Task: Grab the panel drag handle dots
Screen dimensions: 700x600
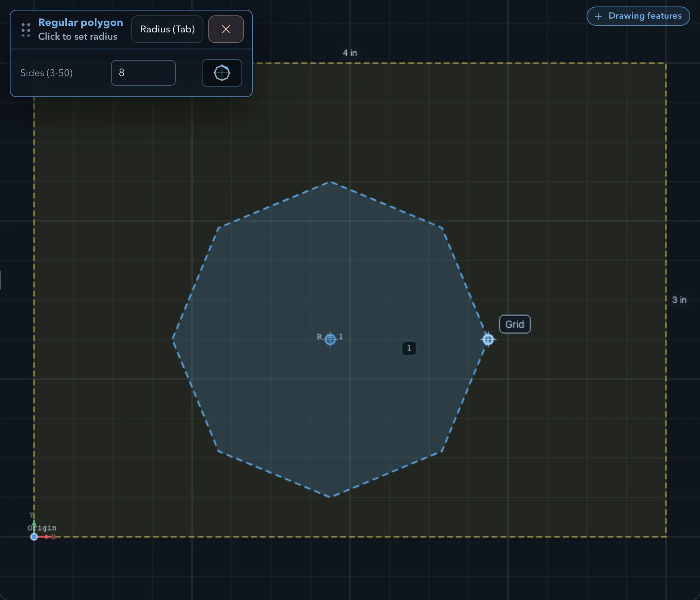Action: [x=26, y=30]
